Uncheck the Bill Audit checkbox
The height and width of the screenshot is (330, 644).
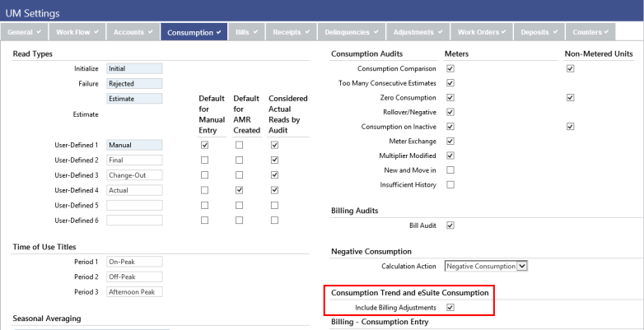pos(450,225)
